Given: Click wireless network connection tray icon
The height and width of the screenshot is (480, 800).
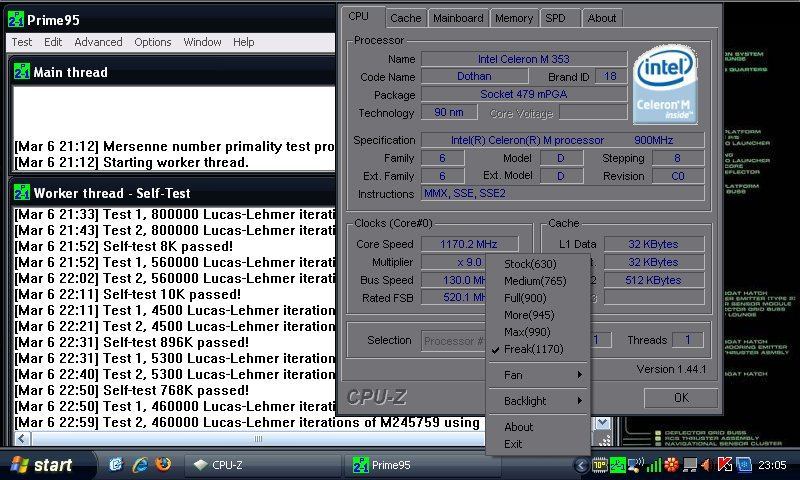Looking at the screenshot, I should [636, 465].
